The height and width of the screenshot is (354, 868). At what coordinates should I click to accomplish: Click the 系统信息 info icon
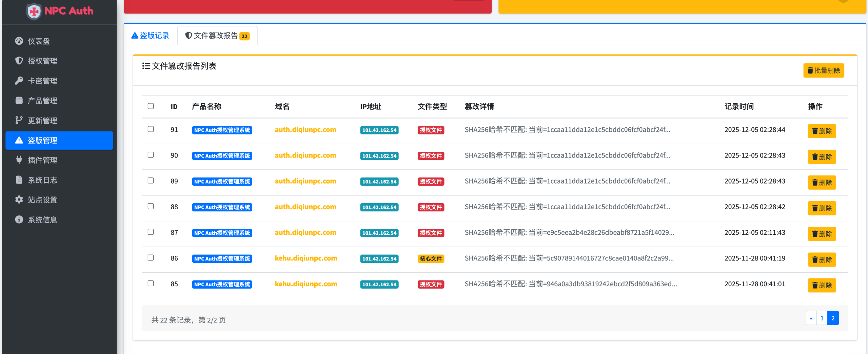tap(19, 220)
